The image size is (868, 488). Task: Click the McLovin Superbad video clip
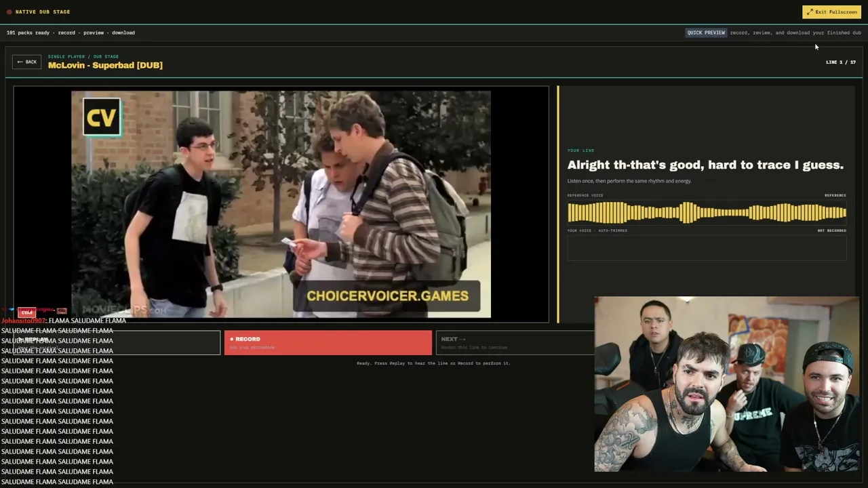click(x=281, y=204)
